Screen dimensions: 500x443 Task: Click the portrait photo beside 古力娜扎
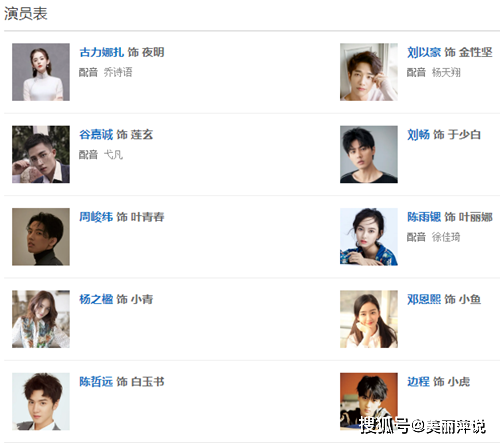41,72
